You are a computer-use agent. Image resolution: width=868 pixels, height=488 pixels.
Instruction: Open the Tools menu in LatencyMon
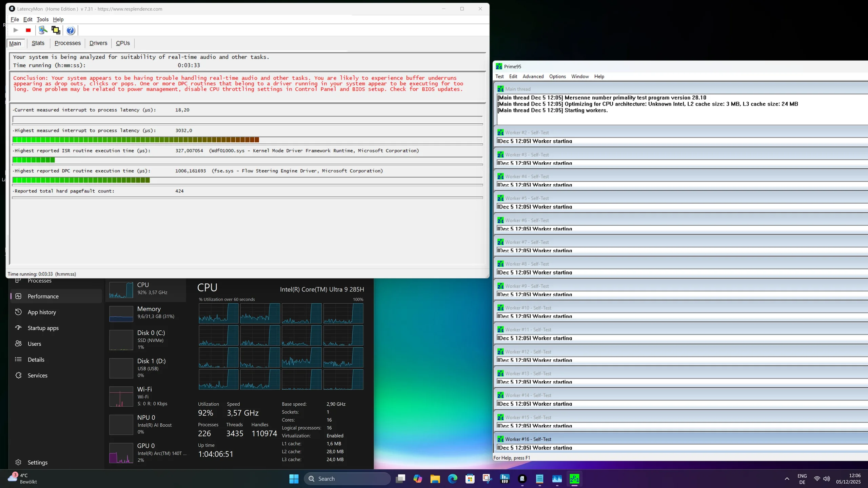click(x=42, y=19)
